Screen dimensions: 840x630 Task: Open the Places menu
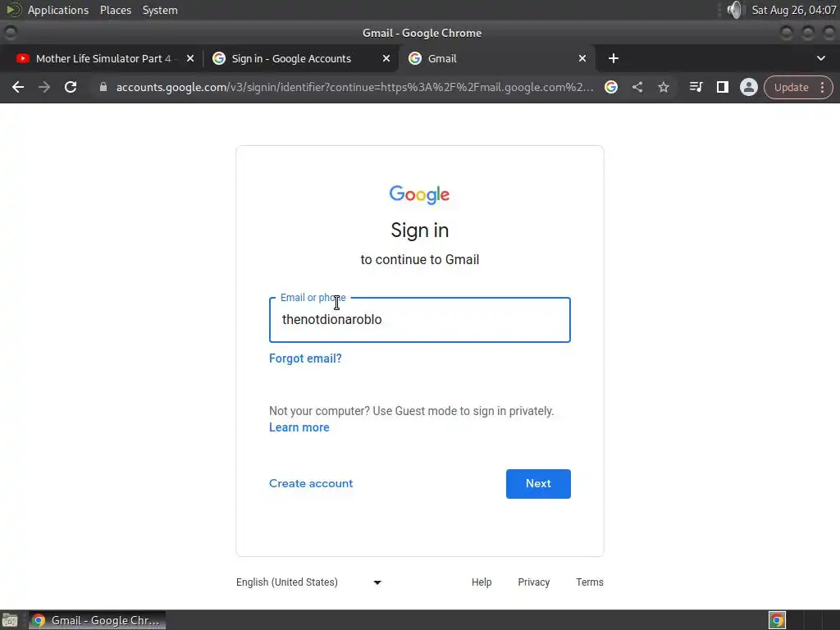click(x=116, y=10)
